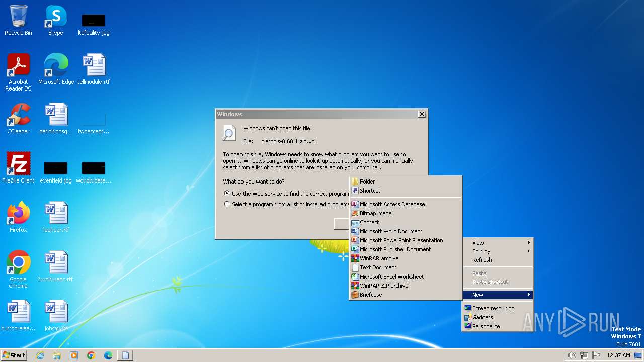Select the buttonrelea document icon
Viewport: 644px width, 362px height.
point(18,315)
